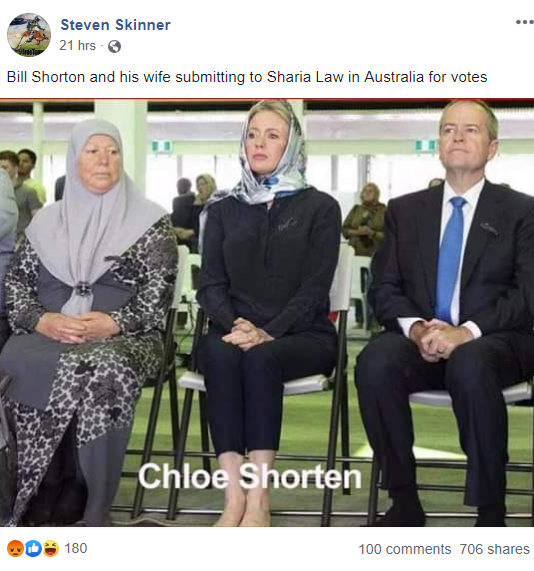This screenshot has width=534, height=571.
Task: Click the laughing haha reaction icon
Action: click(x=51, y=549)
